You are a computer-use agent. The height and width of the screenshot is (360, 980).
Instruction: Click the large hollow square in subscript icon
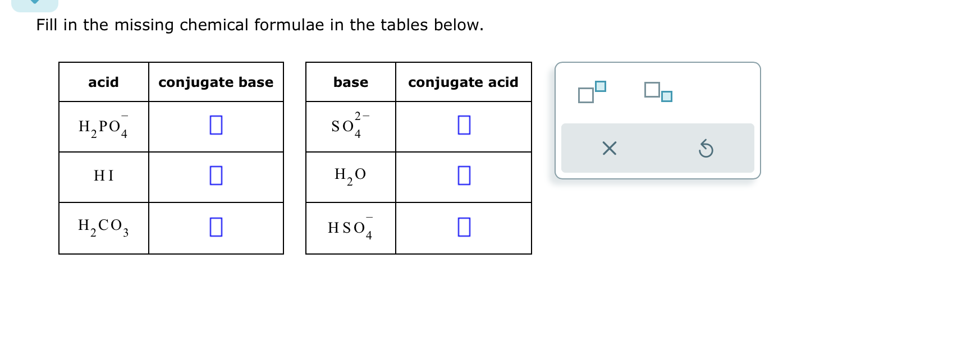[x=653, y=89]
